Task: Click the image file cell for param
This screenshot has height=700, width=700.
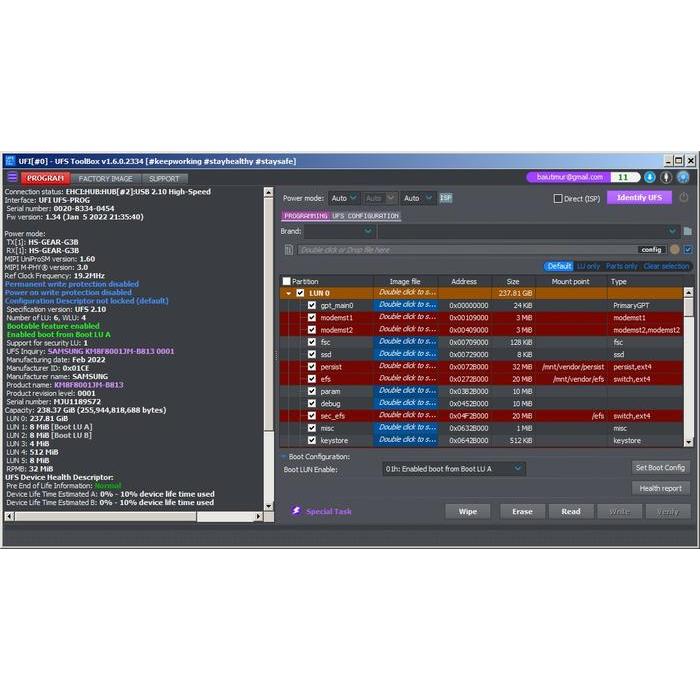Action: tap(406, 391)
